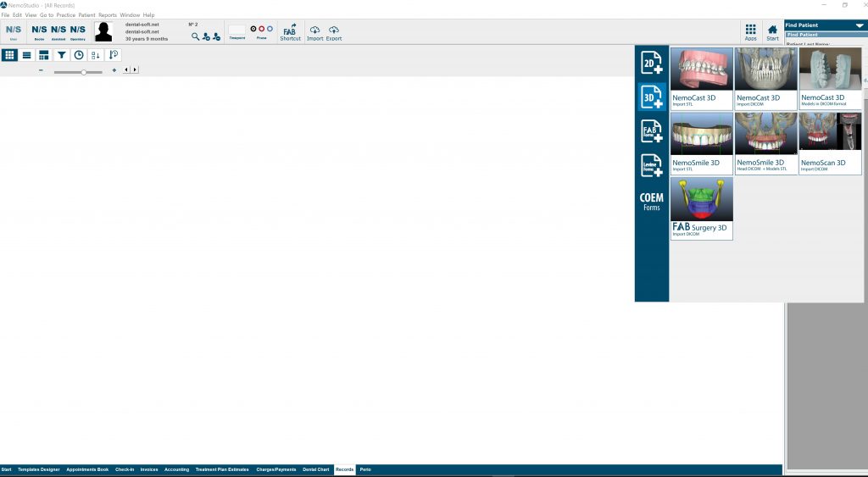
Task: Select the 2D add record icon
Action: (x=651, y=64)
